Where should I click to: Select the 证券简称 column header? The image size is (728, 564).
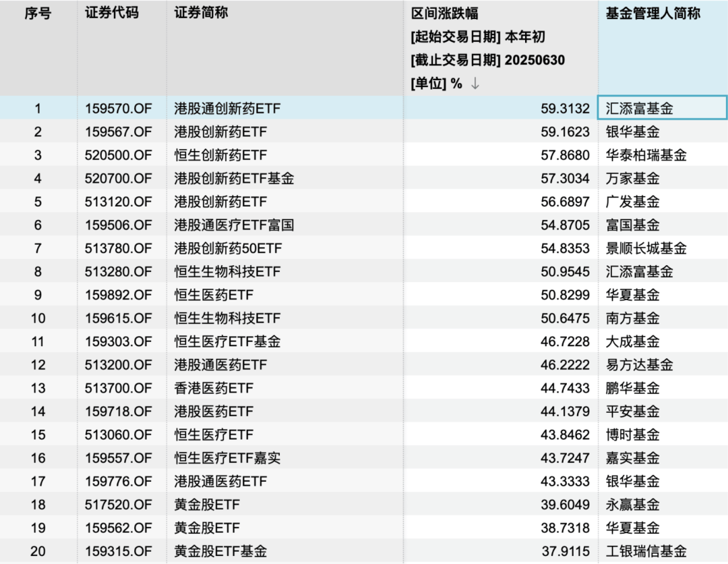(x=202, y=13)
